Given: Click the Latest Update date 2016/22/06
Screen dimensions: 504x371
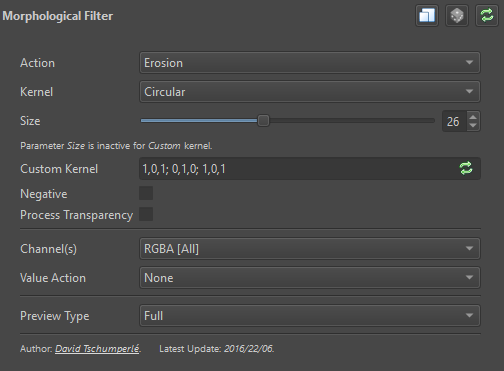Looking at the screenshot, I should click(249, 349).
